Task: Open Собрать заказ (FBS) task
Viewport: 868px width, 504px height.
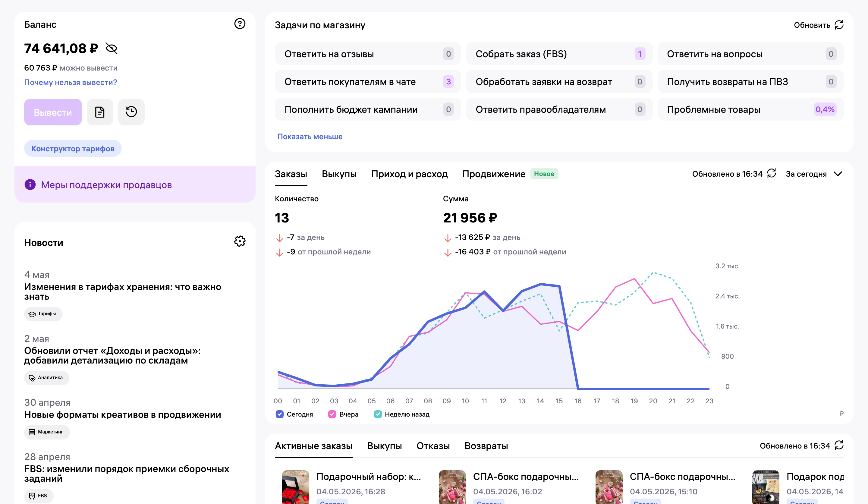Action: tap(559, 54)
